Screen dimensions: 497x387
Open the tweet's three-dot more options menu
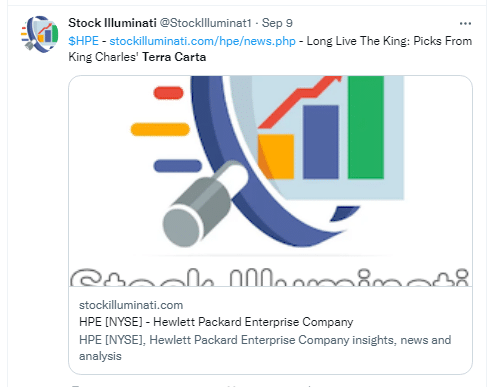point(465,23)
